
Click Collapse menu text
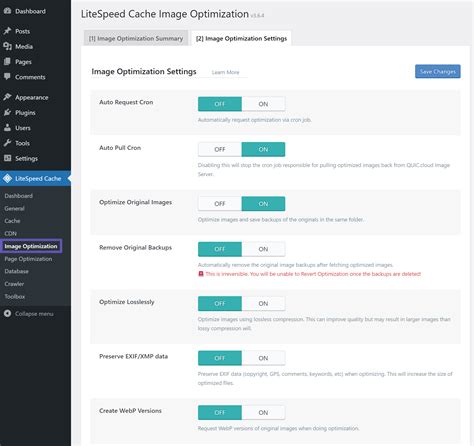click(34, 314)
